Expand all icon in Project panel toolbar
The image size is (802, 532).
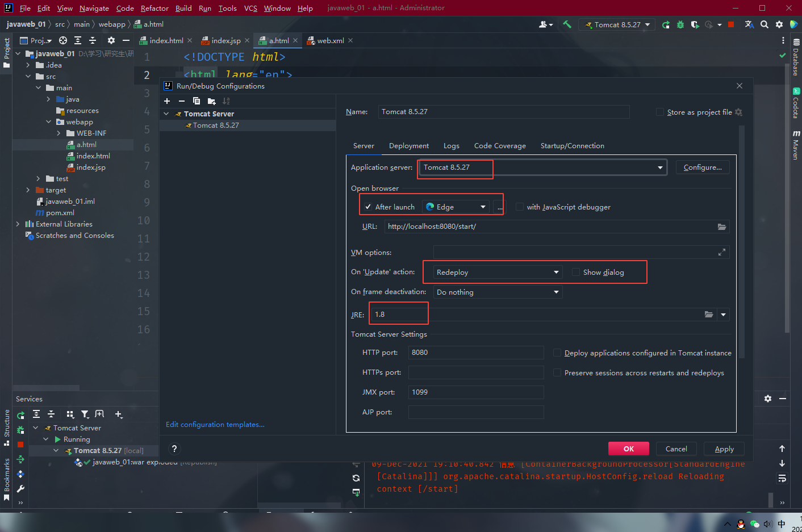[x=78, y=40]
